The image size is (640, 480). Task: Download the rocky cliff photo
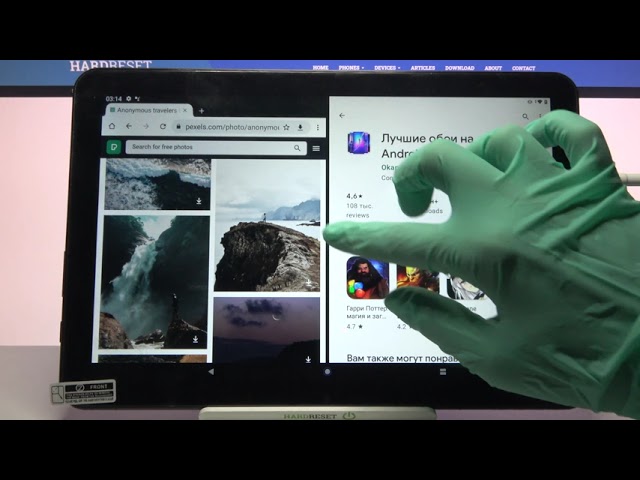click(x=309, y=282)
